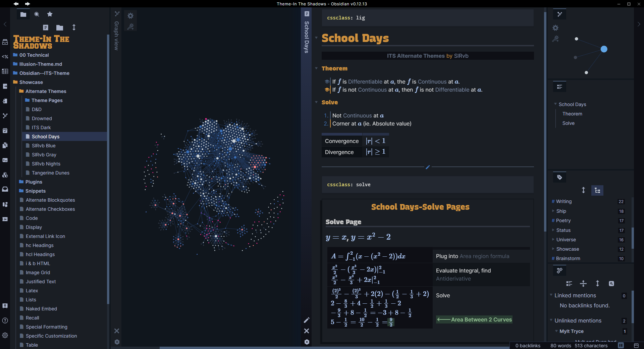The image size is (644, 349).
Task: Open graph view settings gear
Action: coord(130,16)
